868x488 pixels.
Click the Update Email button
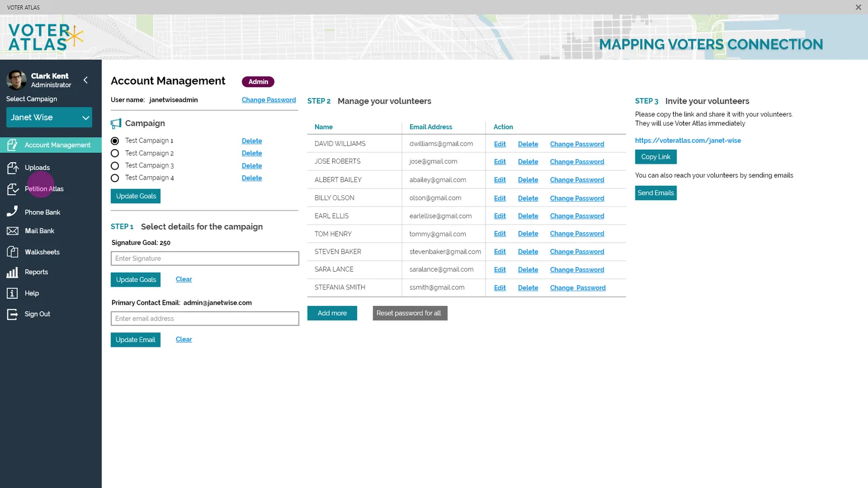(136, 340)
